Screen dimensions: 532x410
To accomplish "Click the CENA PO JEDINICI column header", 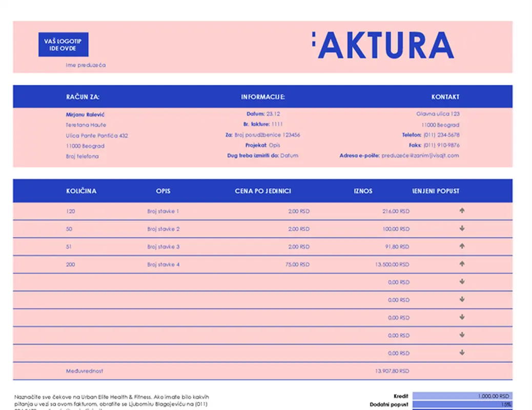I will pos(263,191).
